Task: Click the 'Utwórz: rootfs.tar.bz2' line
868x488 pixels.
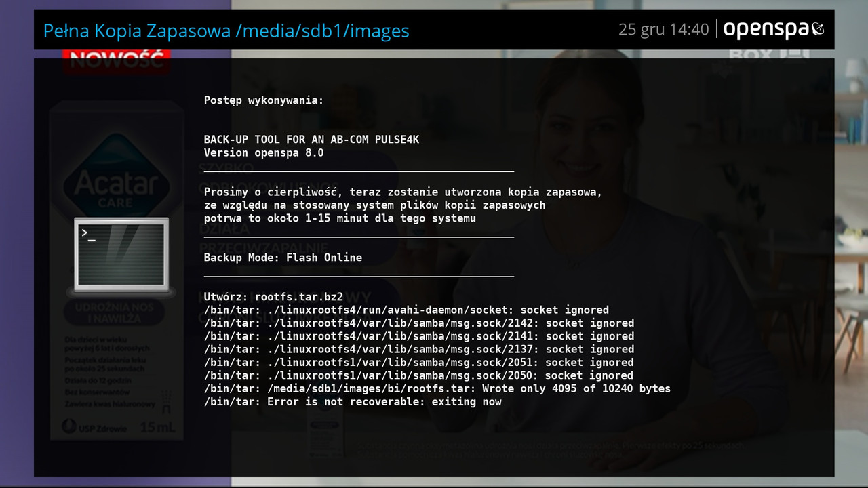Action: click(273, 297)
